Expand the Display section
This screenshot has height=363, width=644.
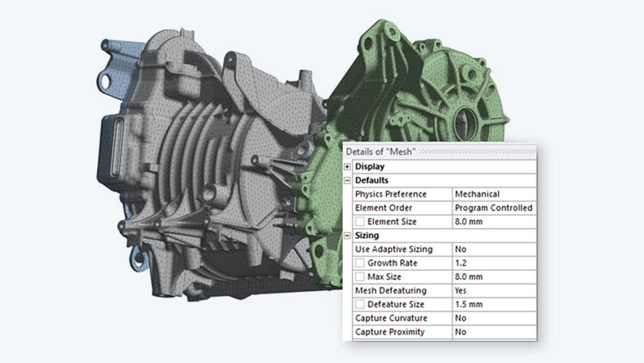(347, 167)
